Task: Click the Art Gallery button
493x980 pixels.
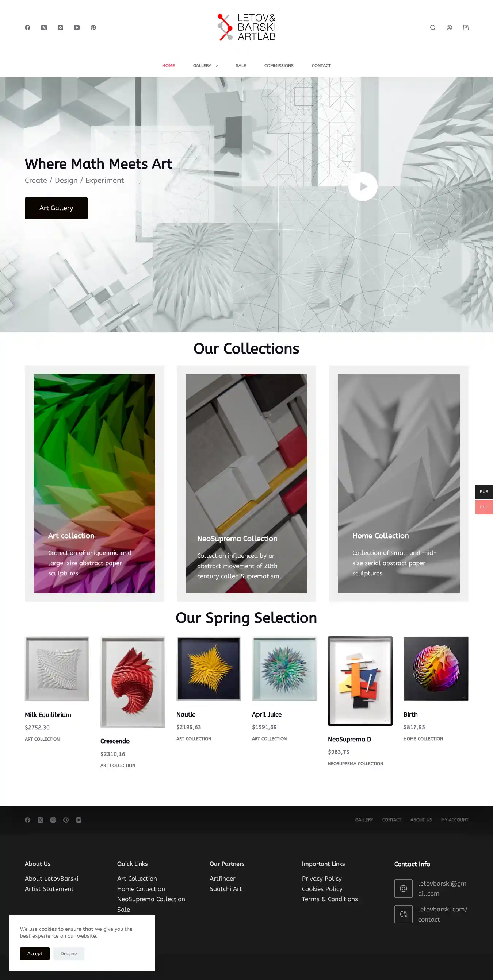Action: coord(56,208)
